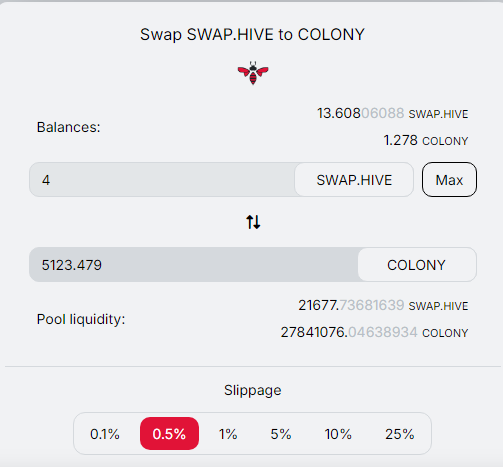Focus the COLONY output field showing 5123.479
This screenshot has height=467, width=503.
pyautogui.click(x=194, y=265)
